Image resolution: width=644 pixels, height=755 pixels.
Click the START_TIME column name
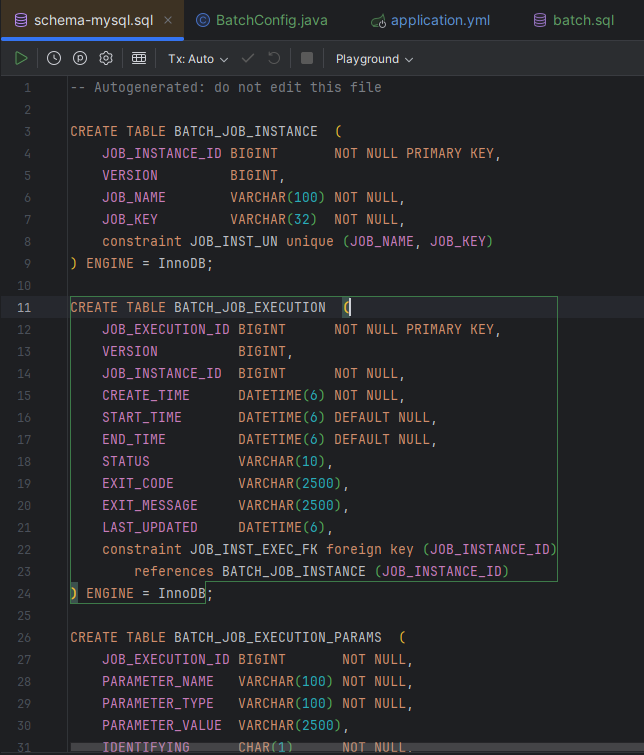142,417
